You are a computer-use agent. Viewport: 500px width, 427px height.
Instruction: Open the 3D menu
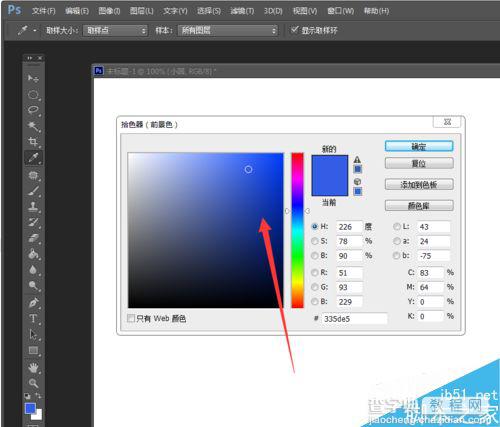tap(273, 11)
